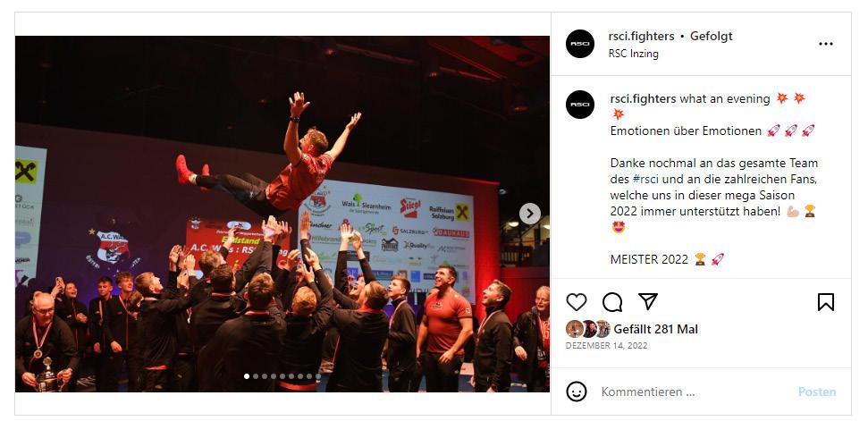Open comments via speech bubble icon

click(612, 302)
